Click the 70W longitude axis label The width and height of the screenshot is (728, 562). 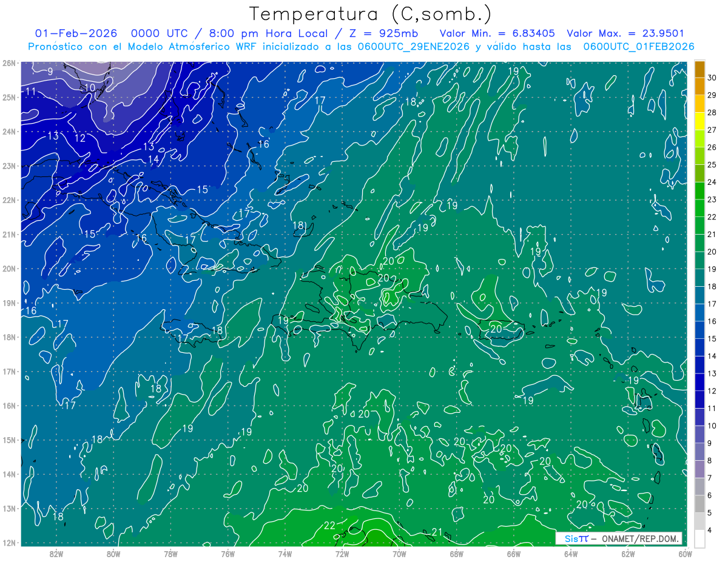point(399,554)
